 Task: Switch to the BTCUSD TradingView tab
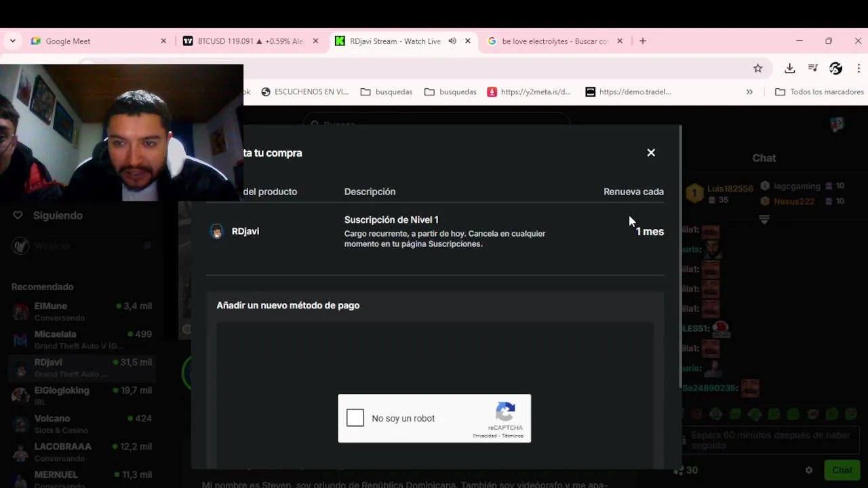click(250, 41)
